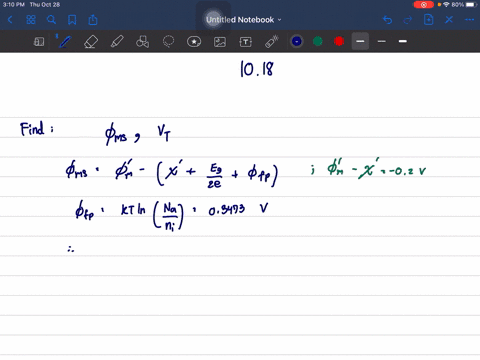Open the share and export icon
The image size is (480, 360).
93,20
